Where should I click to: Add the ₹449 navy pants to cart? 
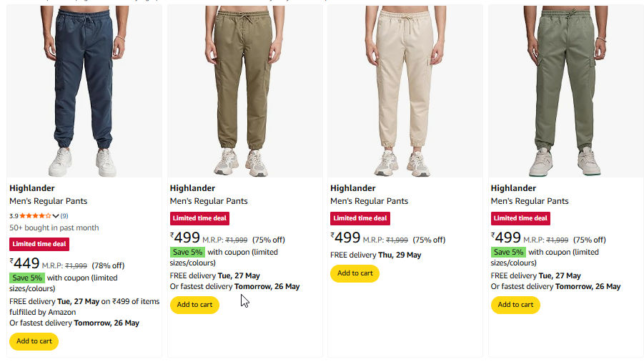(x=34, y=341)
